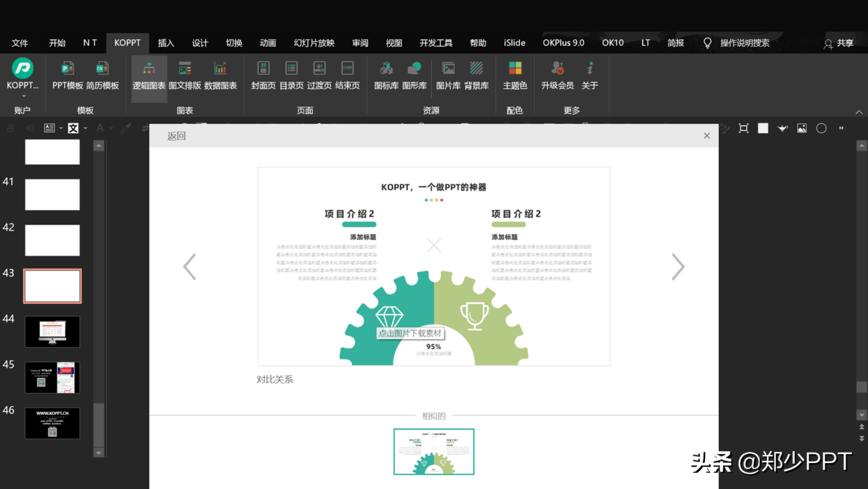Expand the KOPPT account dropdown arrow
Viewport: 868px width, 489px height.
[22, 96]
